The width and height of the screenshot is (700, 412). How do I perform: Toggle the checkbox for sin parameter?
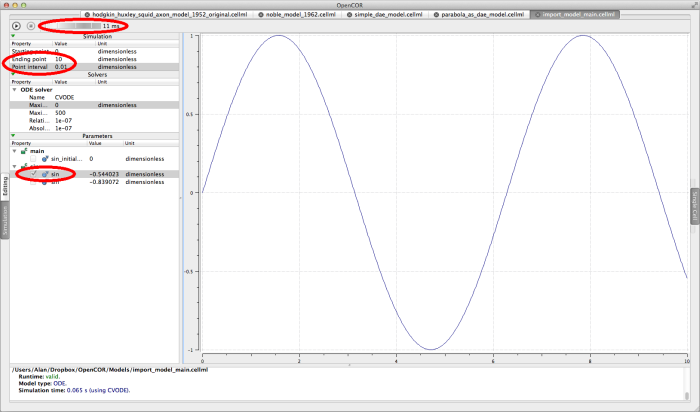[x=34, y=174]
